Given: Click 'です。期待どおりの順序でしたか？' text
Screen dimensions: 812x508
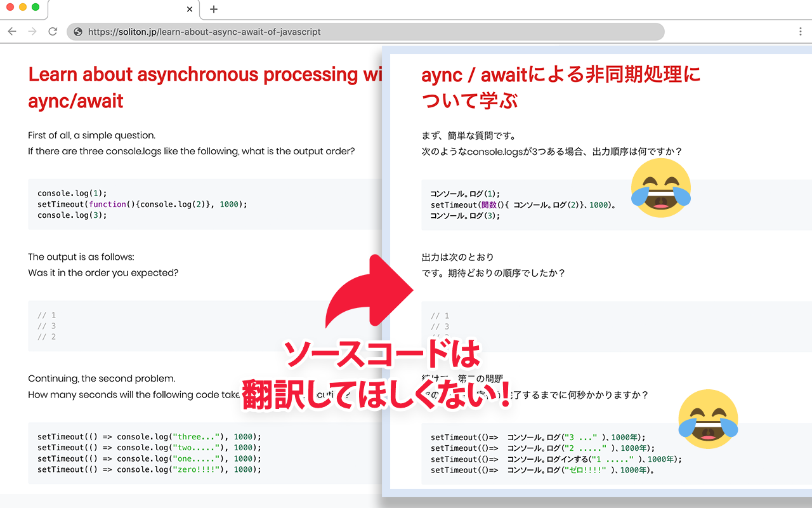Looking at the screenshot, I should click(493, 273).
